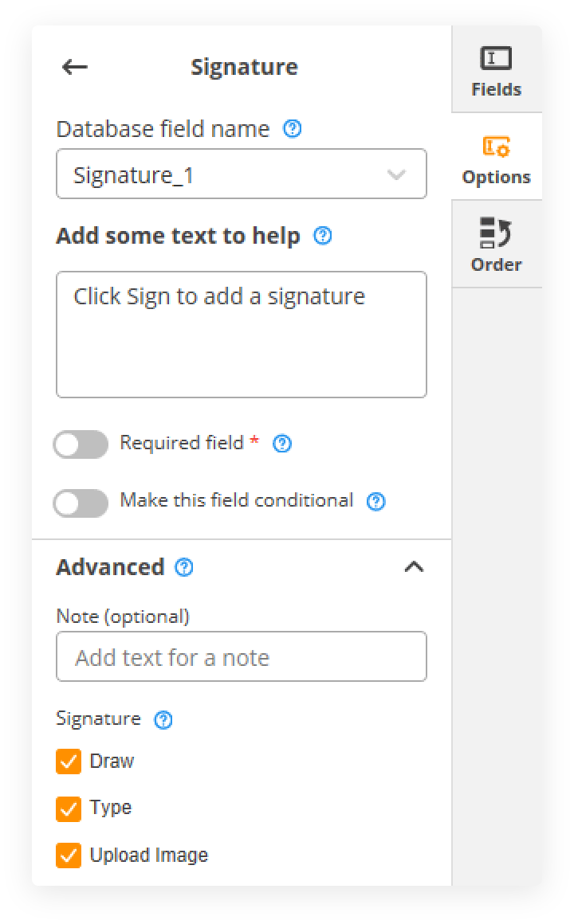Click the Note text input field
The width and height of the screenshot is (574, 924).
click(241, 657)
